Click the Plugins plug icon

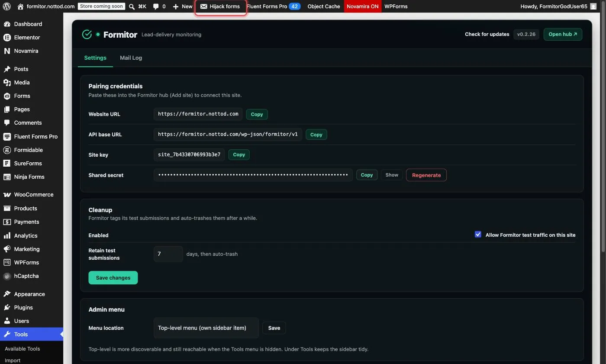[7, 307]
